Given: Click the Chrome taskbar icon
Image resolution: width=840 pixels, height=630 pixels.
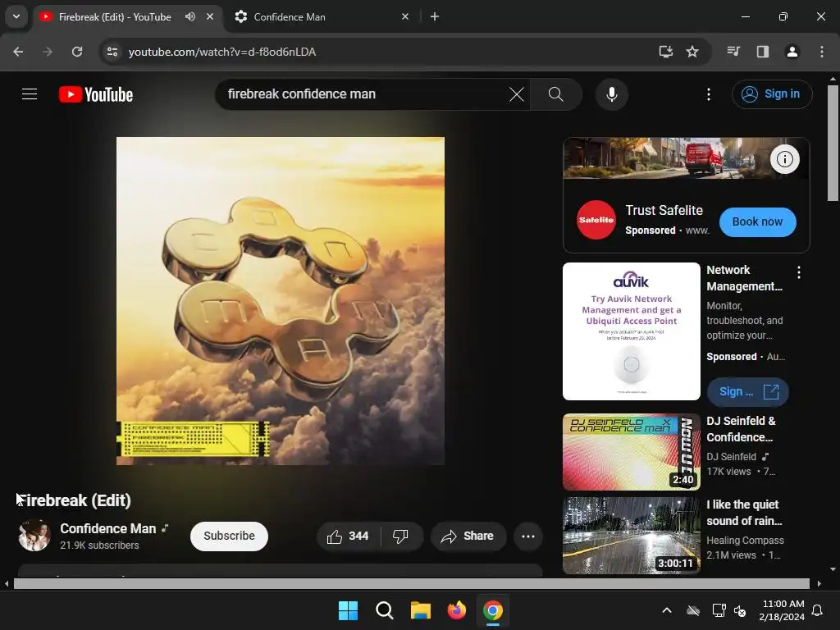Looking at the screenshot, I should [492, 610].
